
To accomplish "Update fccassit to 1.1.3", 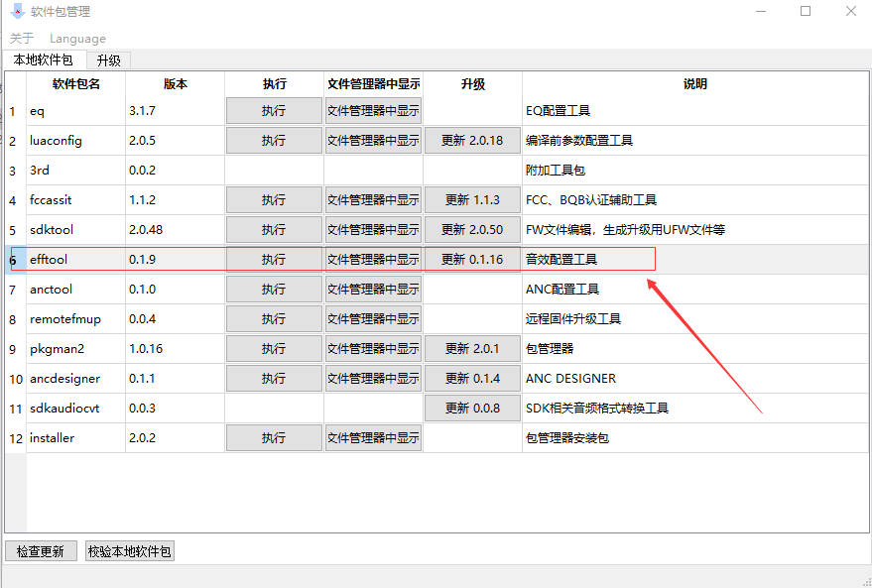I will [x=472, y=200].
